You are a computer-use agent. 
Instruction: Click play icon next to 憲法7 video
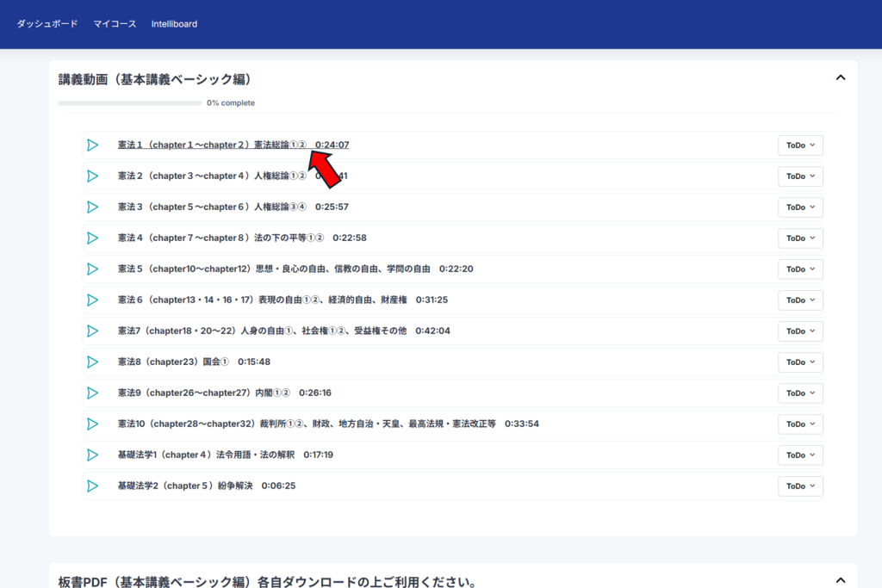(93, 331)
